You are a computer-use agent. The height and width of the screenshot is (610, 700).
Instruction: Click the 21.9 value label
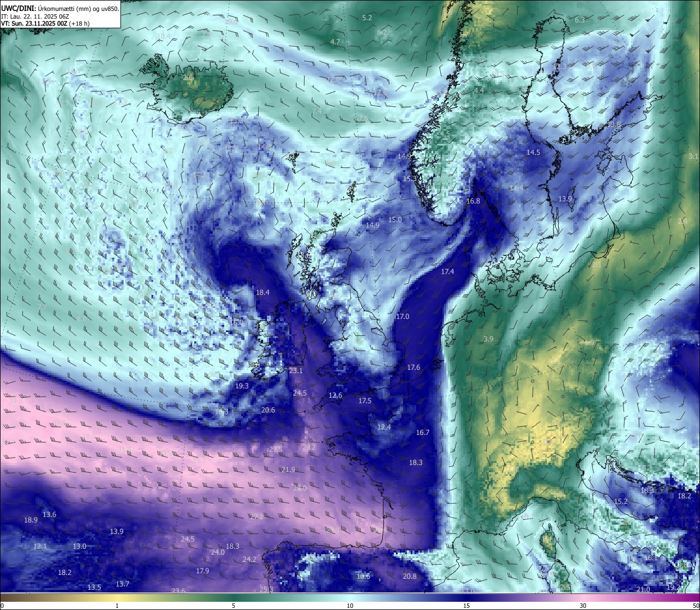288,470
